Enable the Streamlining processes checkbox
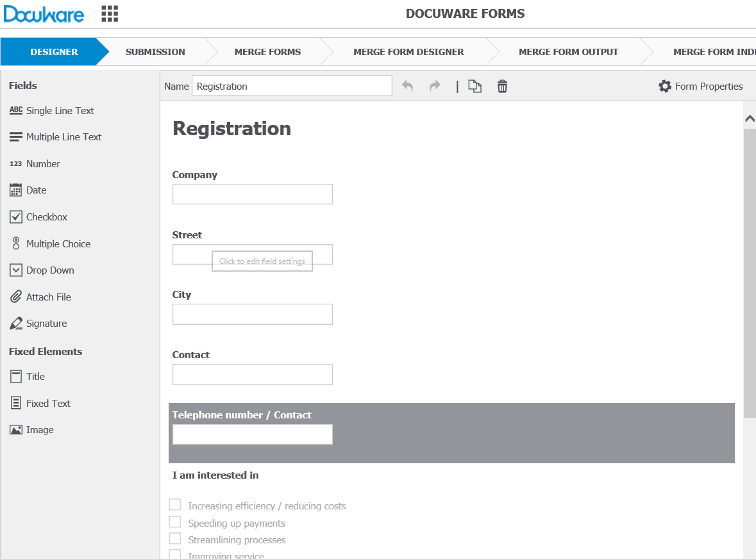756x560 pixels. coord(175,539)
